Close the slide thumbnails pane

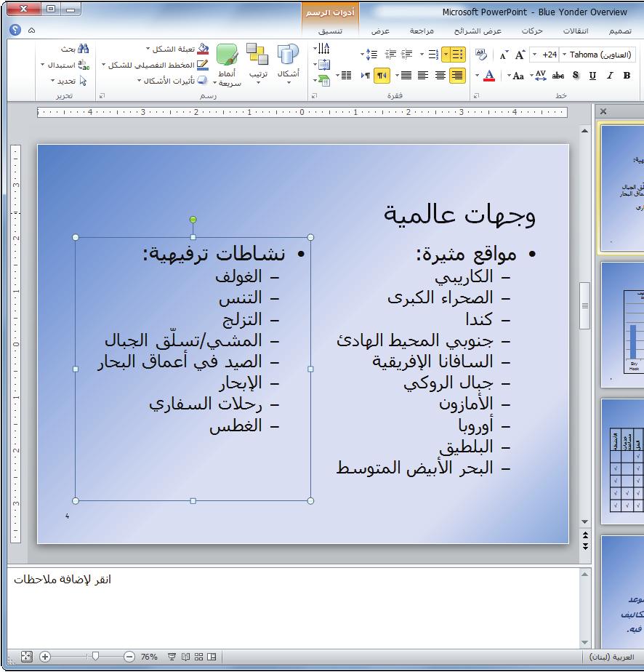click(x=603, y=111)
